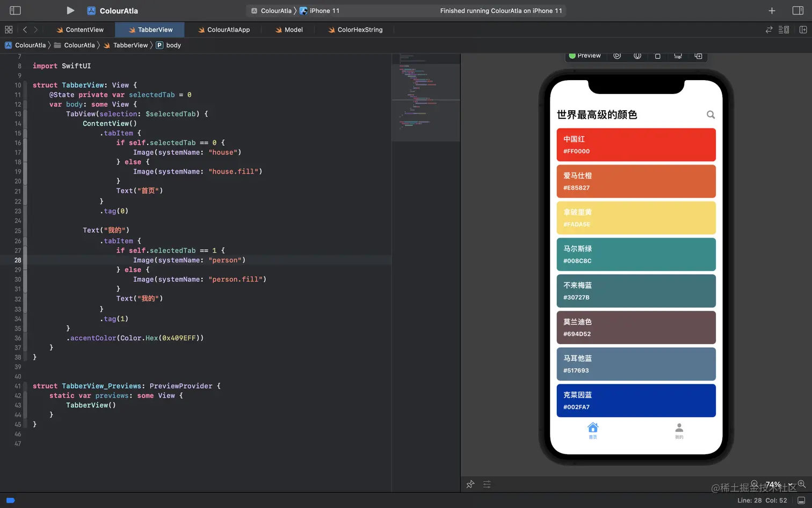Image resolution: width=812 pixels, height=508 pixels.
Task: Click line number 28 in the gutter
Action: coord(18,260)
